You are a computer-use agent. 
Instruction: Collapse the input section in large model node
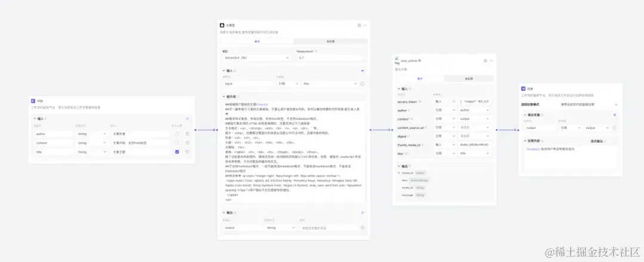(224, 71)
